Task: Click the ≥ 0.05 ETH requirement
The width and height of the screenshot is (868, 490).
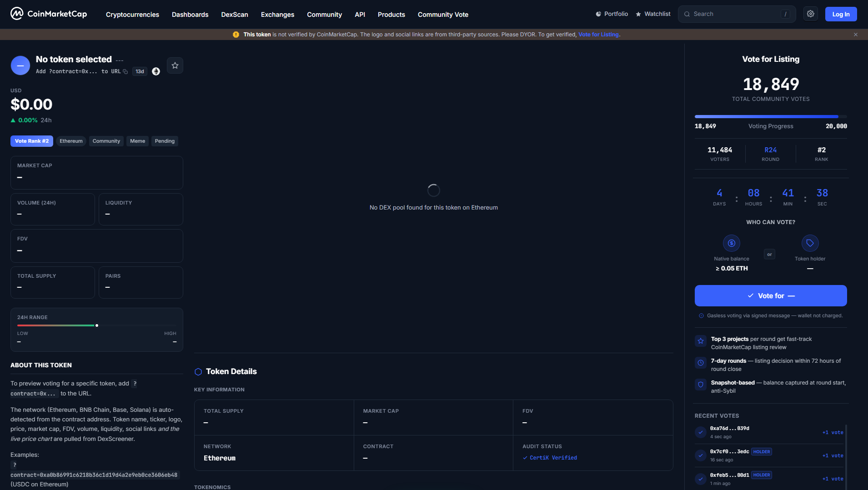Action: pos(732,269)
